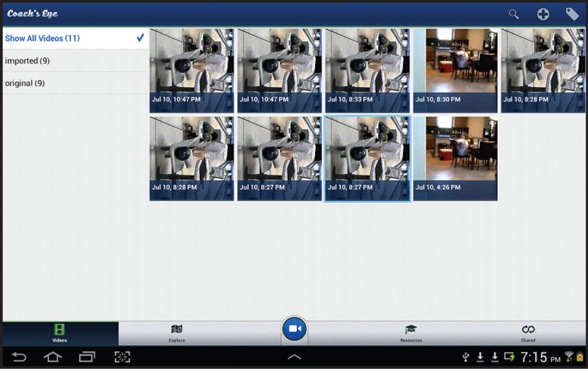Switch to the Videos tab
588x370 pixels.
pos(59,333)
